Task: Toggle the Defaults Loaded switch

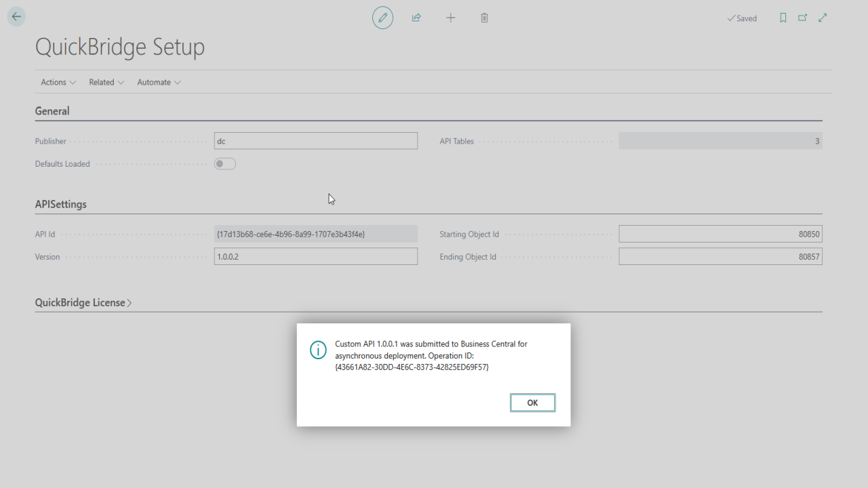Action: 225,164
